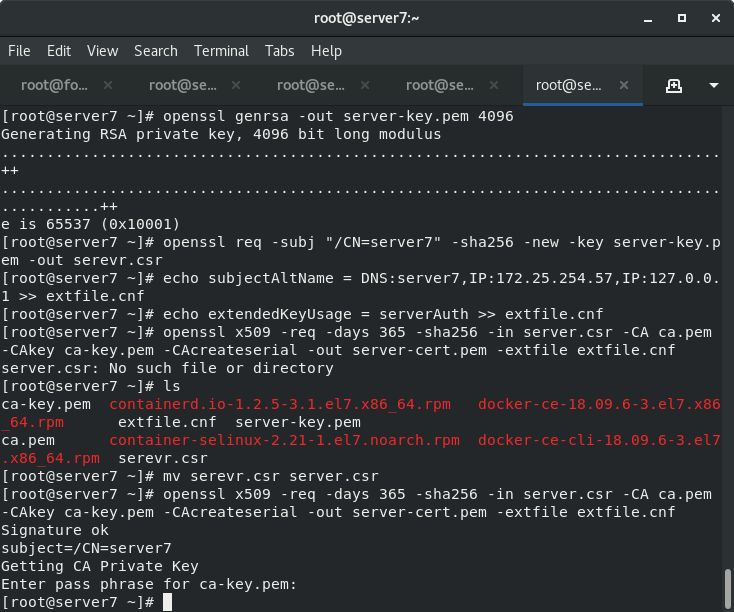The image size is (734, 612).
Task: Select the active fifth terminal tab
Action: click(x=568, y=85)
